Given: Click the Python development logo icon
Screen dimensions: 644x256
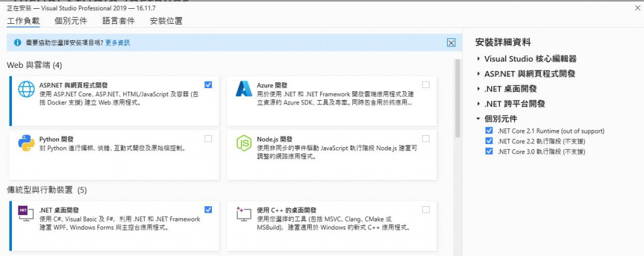Looking at the screenshot, I should tap(26, 143).
